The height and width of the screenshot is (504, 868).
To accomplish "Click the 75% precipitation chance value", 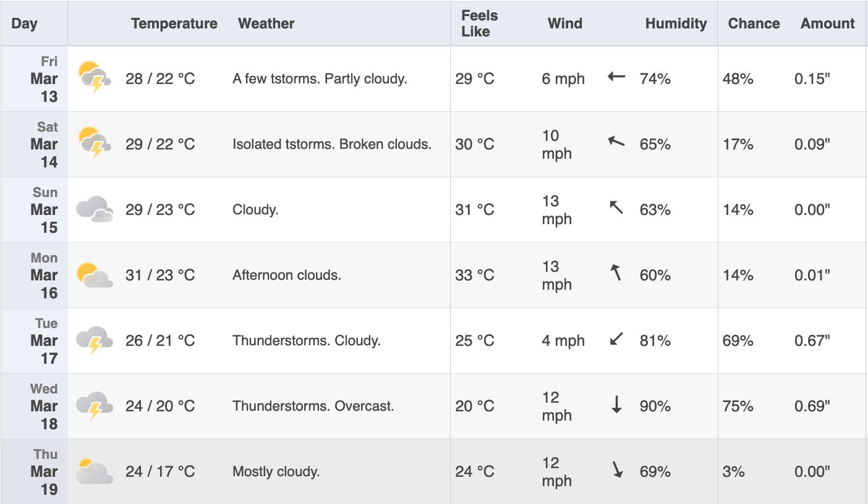I will (738, 406).
